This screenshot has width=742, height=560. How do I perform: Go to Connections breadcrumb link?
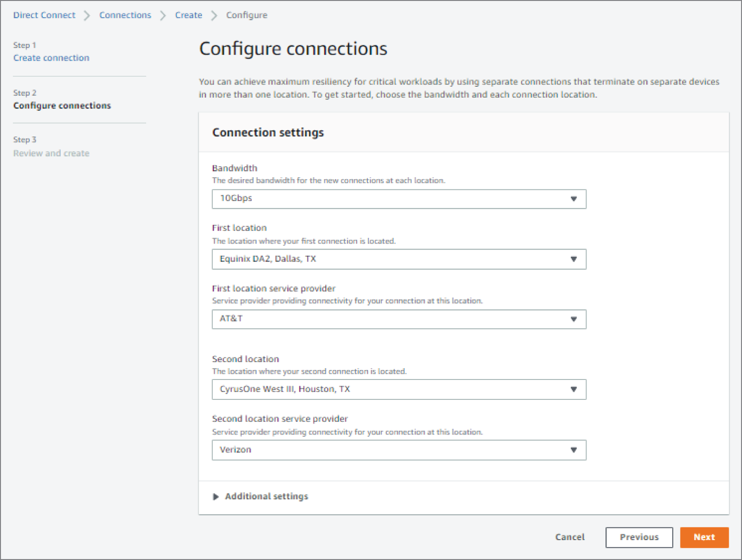click(x=125, y=15)
